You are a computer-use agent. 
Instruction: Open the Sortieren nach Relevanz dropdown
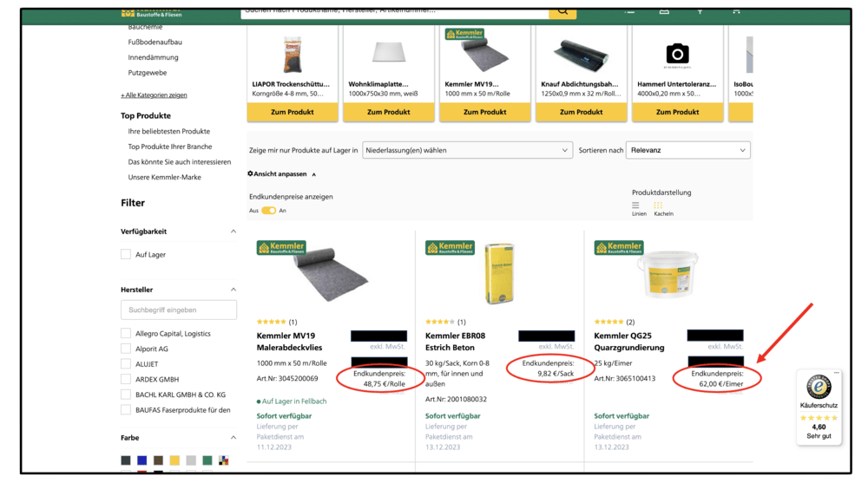(688, 150)
